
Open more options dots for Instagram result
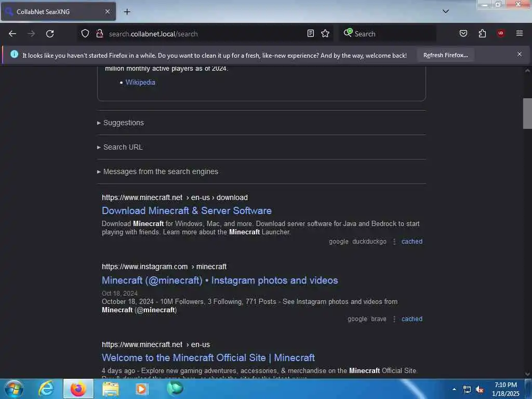[x=394, y=319]
